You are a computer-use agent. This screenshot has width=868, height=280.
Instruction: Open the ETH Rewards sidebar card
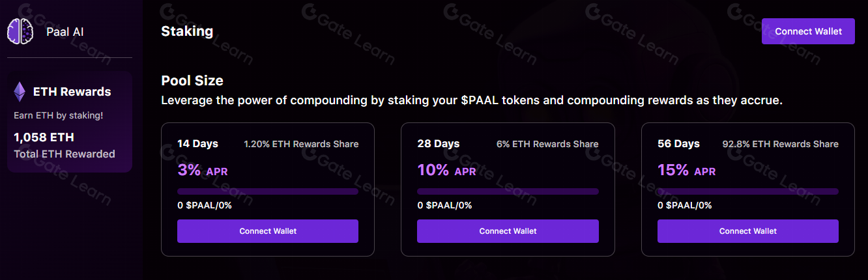[x=70, y=122]
